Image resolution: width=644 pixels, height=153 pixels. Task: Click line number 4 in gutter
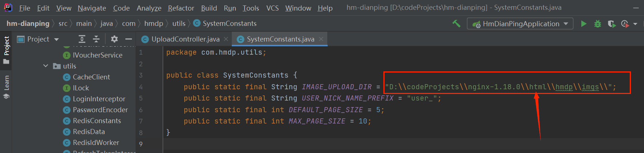[x=141, y=87]
